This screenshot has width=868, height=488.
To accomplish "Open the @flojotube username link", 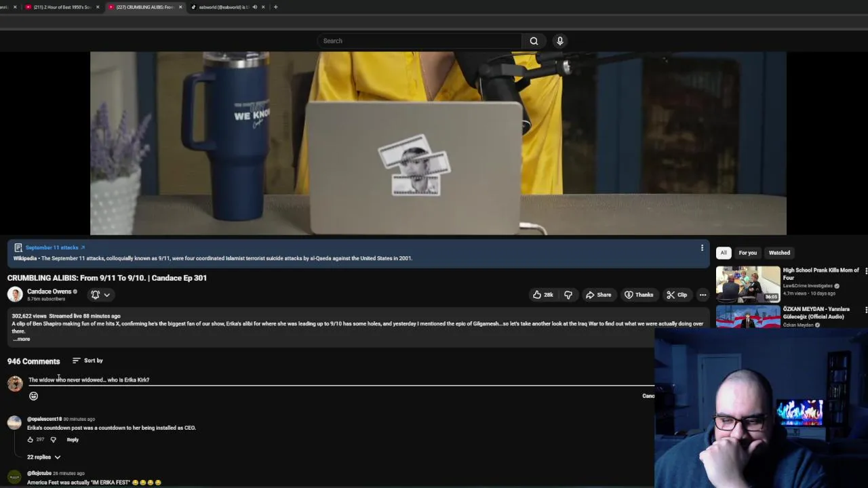I will [x=39, y=473].
